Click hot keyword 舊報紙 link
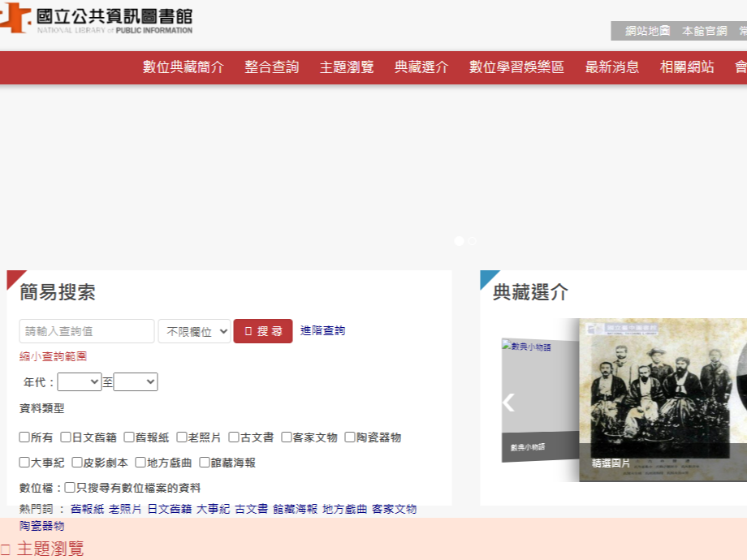 pos(87,509)
